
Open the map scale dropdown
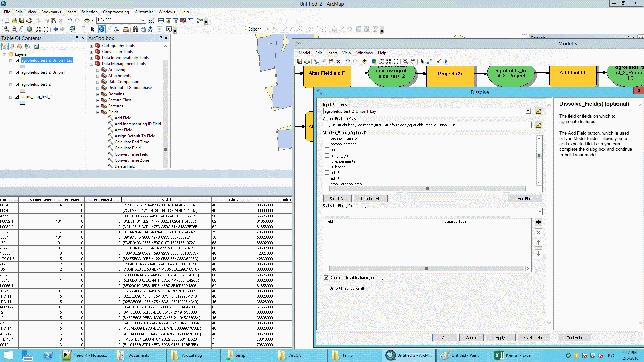143,20
